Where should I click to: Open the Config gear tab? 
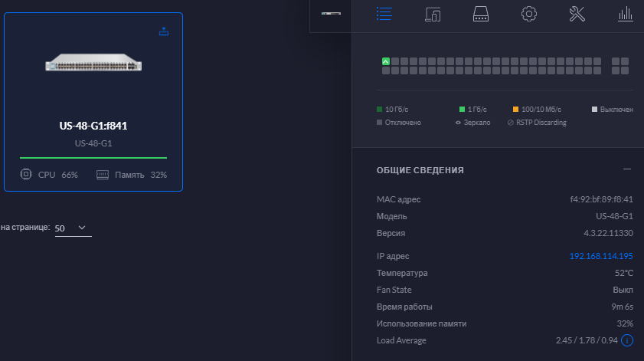tap(529, 14)
